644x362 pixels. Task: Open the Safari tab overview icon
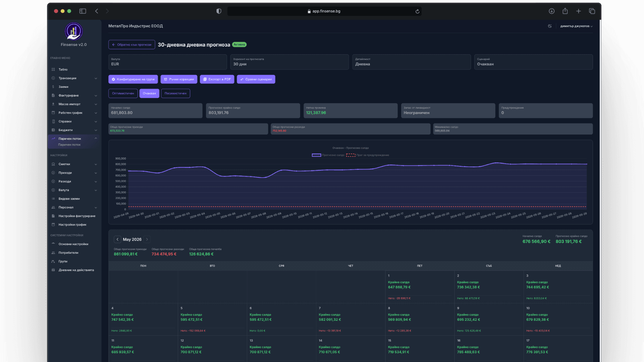point(592,11)
